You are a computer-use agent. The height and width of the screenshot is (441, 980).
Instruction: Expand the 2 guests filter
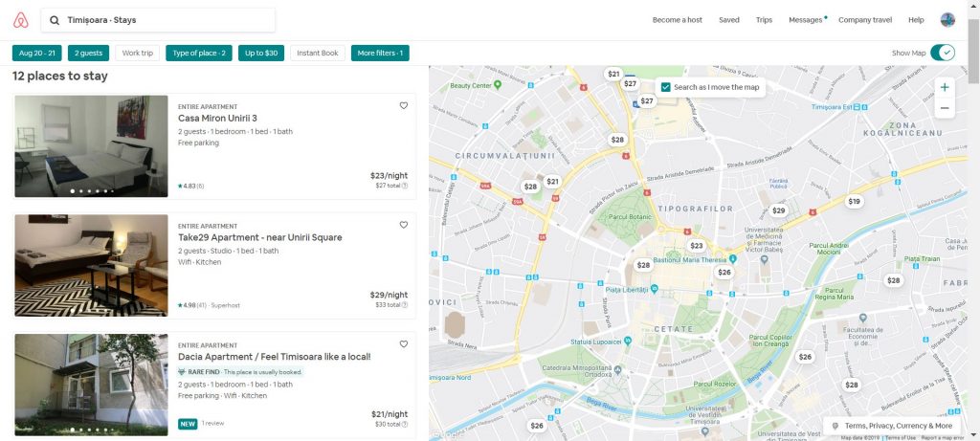click(x=89, y=54)
